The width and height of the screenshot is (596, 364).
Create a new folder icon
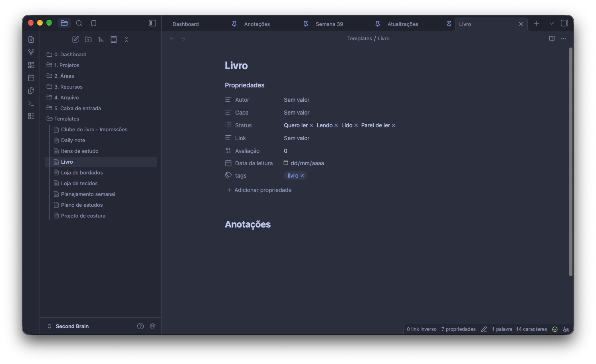(88, 40)
